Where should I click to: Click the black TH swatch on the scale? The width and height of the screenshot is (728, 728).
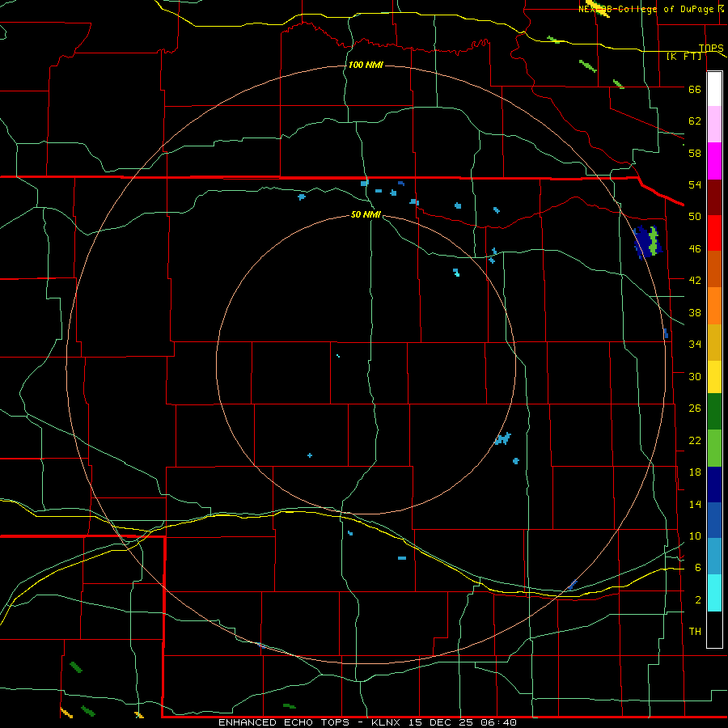714,629
